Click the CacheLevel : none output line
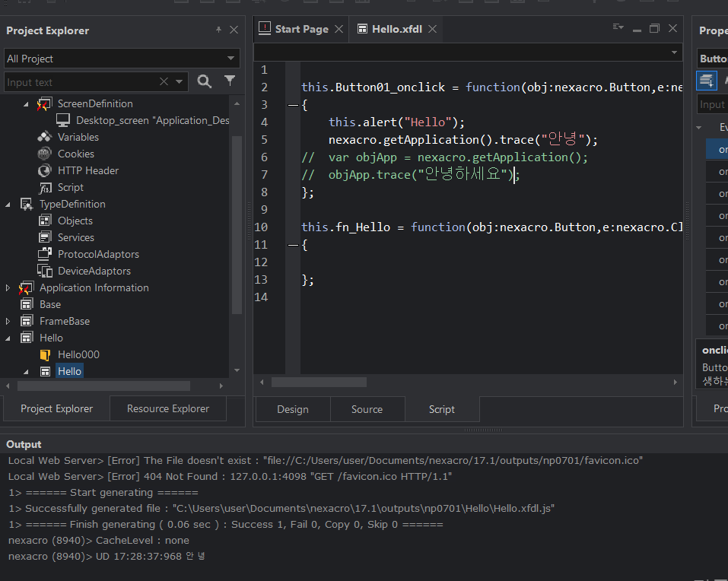The width and height of the screenshot is (728, 581). click(98, 540)
